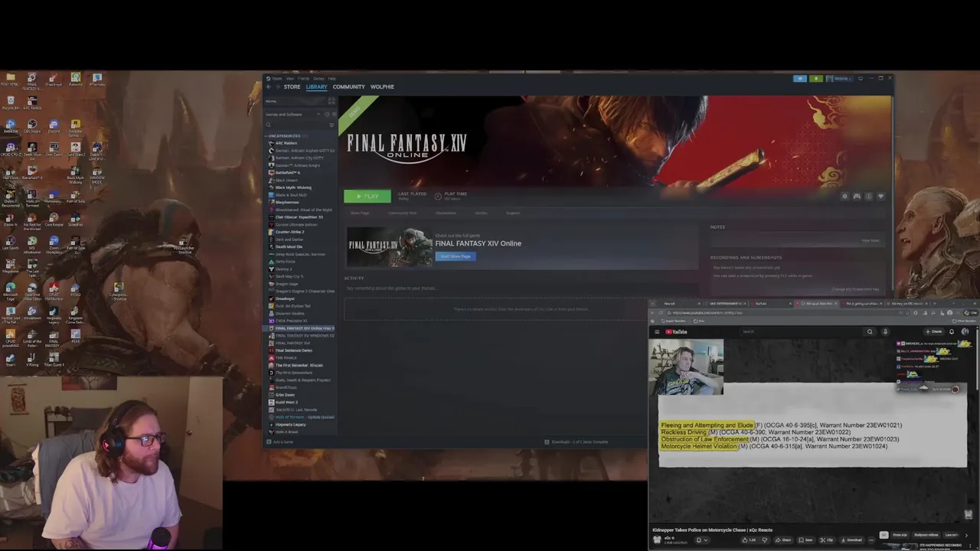Open the View menu in Steam

point(289,78)
